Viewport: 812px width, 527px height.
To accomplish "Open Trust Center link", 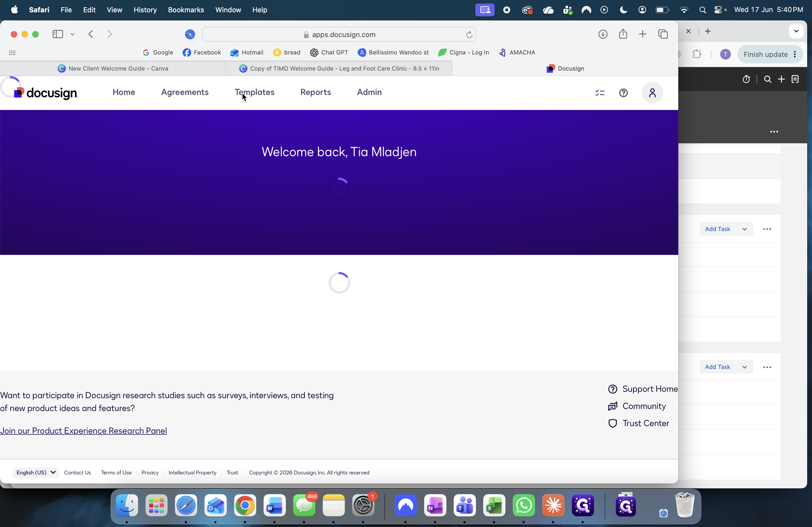I will [639, 423].
